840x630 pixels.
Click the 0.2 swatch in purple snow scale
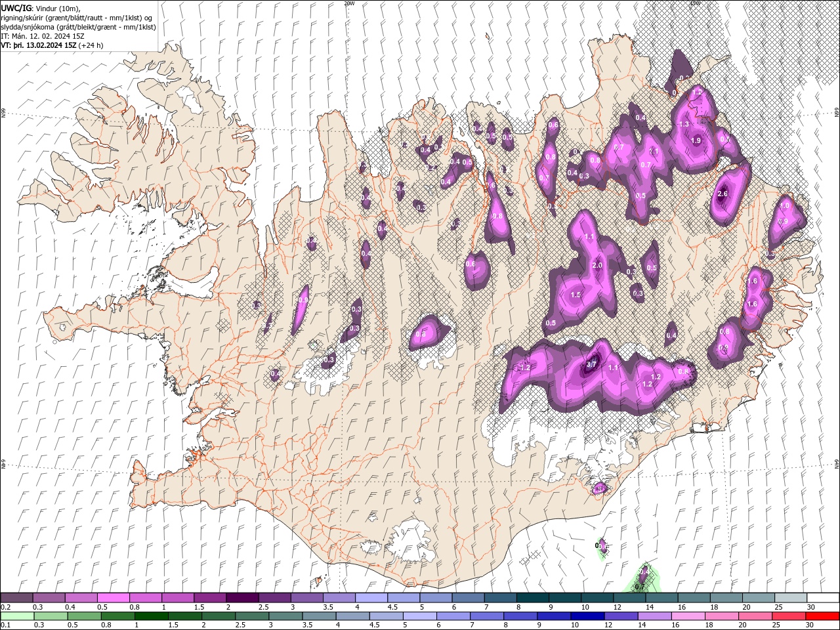[x=16, y=598]
